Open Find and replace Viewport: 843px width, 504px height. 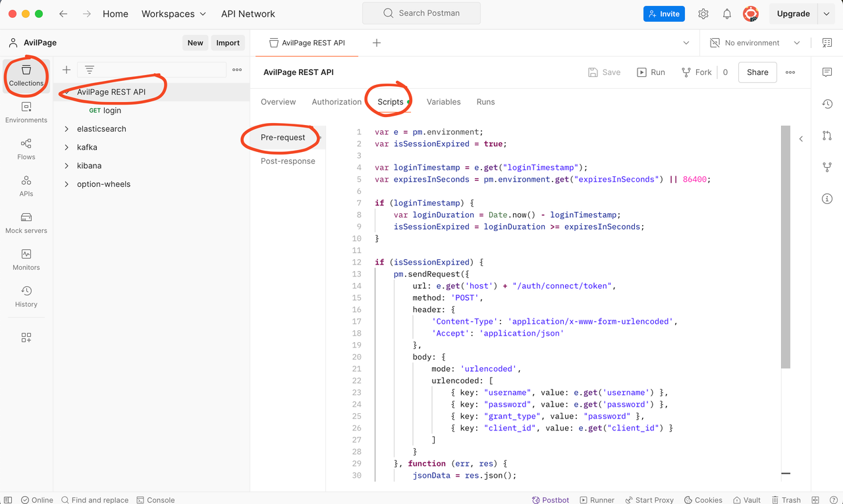point(95,500)
